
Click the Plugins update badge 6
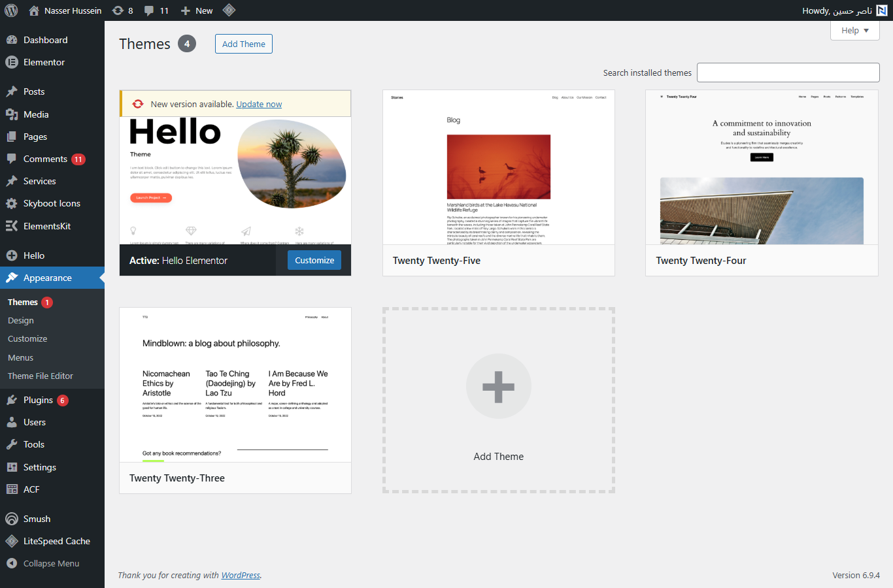point(63,400)
